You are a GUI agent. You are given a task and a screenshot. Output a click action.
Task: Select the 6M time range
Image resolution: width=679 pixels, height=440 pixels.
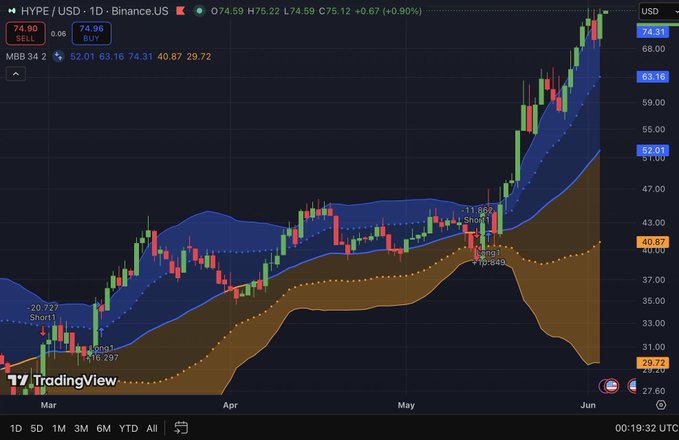[103, 428]
